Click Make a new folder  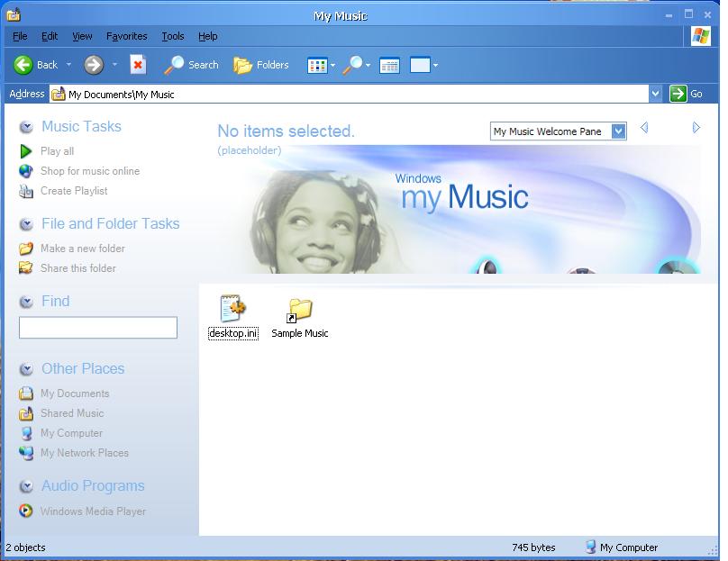83,249
